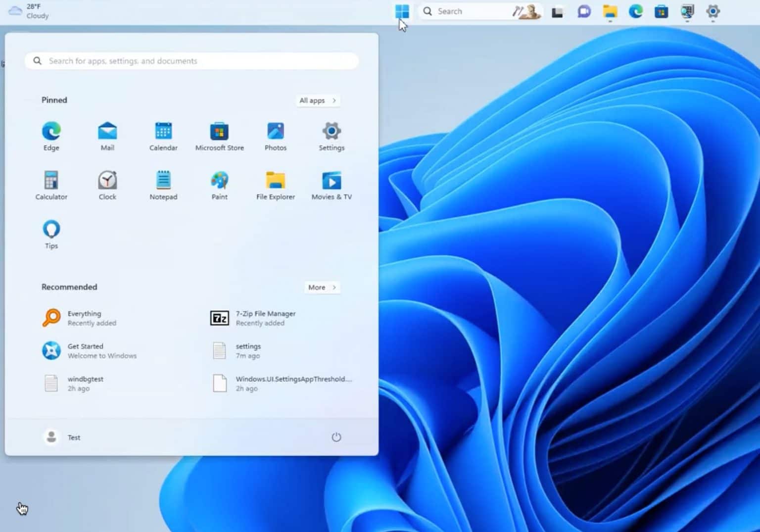Open Microsoft Store from the taskbar
760x532 pixels.
tap(661, 11)
